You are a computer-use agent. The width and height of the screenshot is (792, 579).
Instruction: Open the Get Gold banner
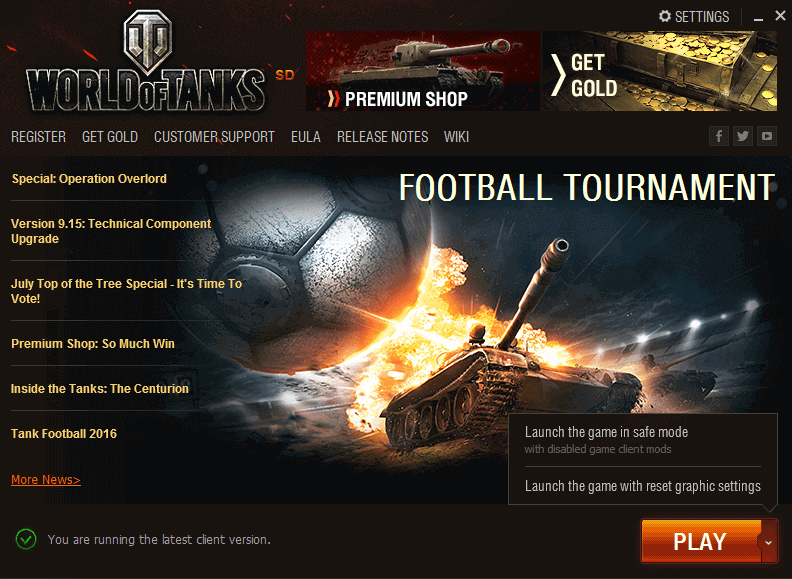point(660,71)
